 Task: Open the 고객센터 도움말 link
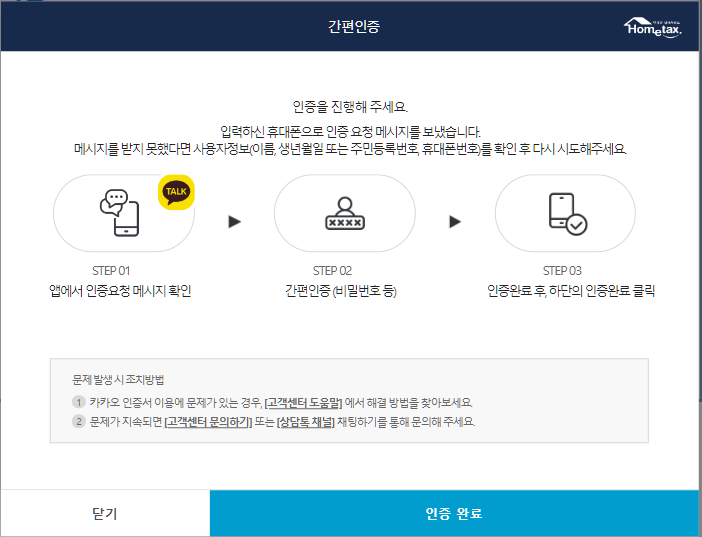303,403
